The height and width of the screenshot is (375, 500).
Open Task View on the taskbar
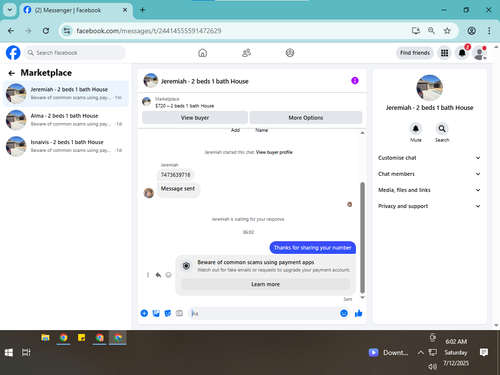(x=26, y=352)
